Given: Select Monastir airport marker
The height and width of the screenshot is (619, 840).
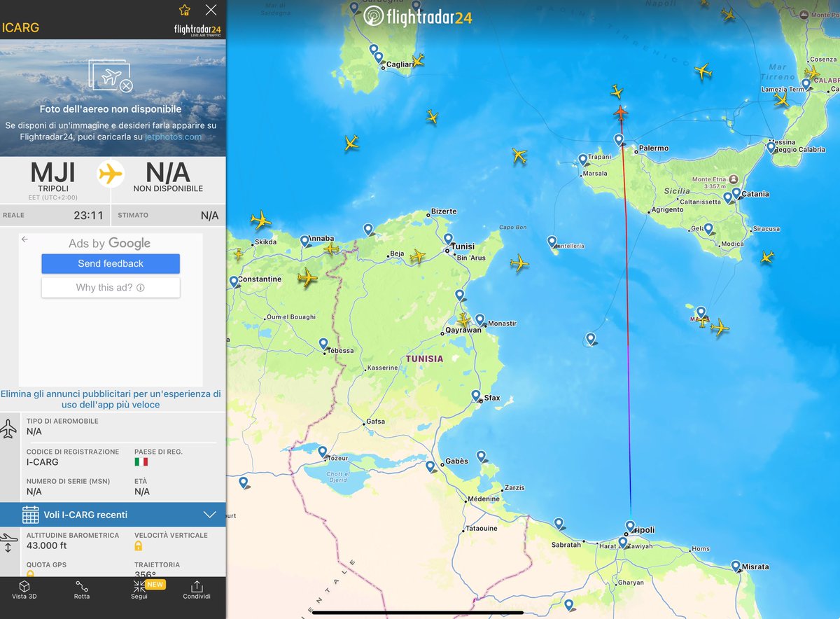Looking at the screenshot, I should pos(479,320).
